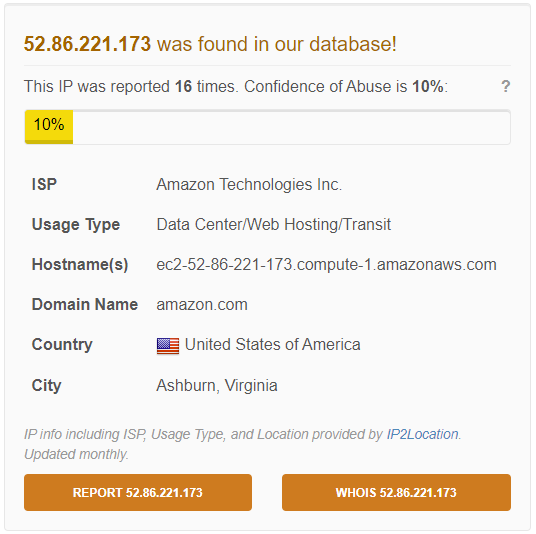Click the empty part of the confidence bar
The width and height of the screenshot is (536, 534).
[x=291, y=127]
